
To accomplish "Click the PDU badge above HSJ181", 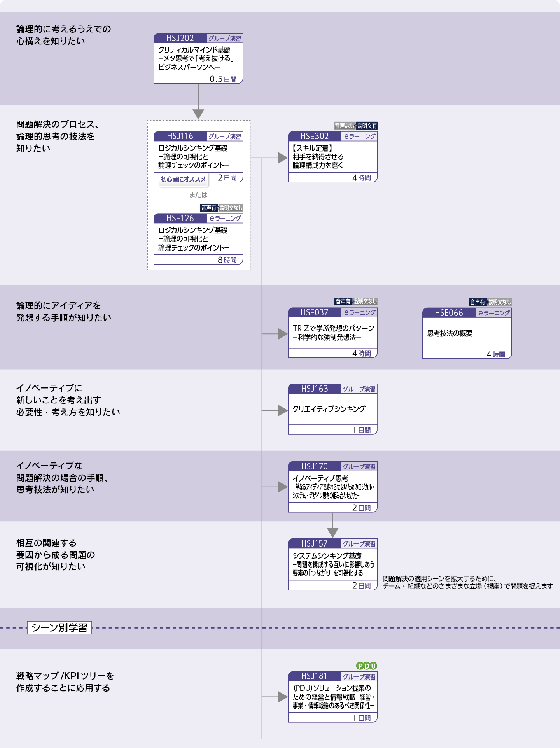I will (x=367, y=666).
